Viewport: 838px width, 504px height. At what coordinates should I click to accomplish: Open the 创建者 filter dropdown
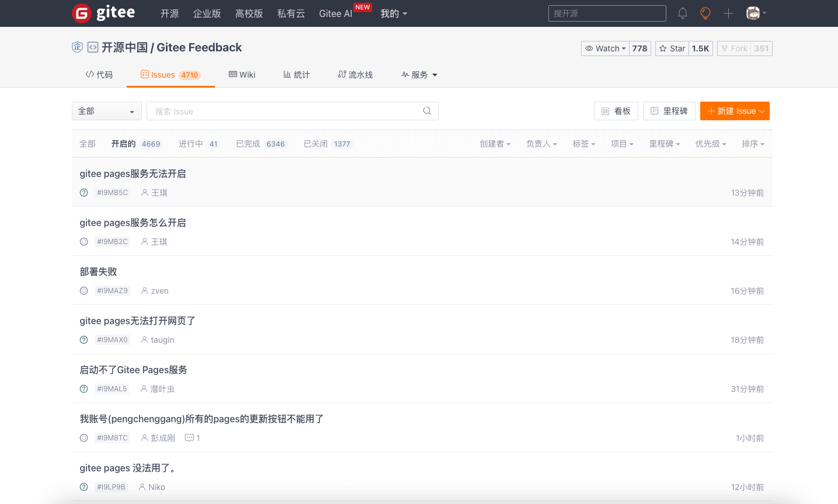(x=495, y=144)
